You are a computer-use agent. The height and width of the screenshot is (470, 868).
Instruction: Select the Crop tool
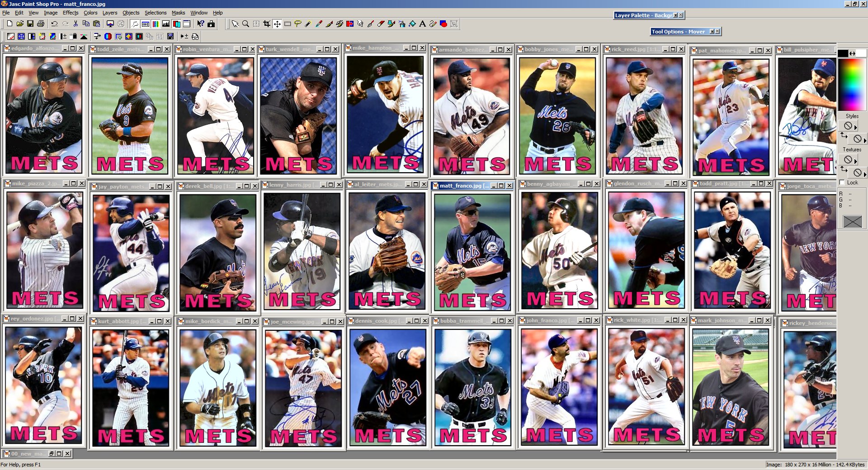[x=267, y=24]
